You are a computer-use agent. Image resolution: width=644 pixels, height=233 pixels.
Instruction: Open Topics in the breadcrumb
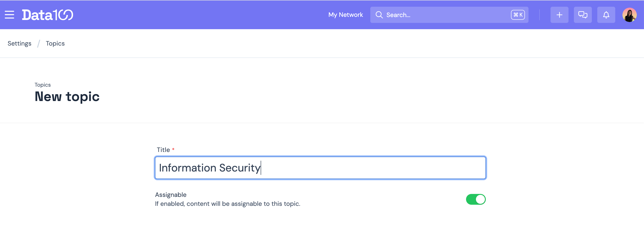55,44
